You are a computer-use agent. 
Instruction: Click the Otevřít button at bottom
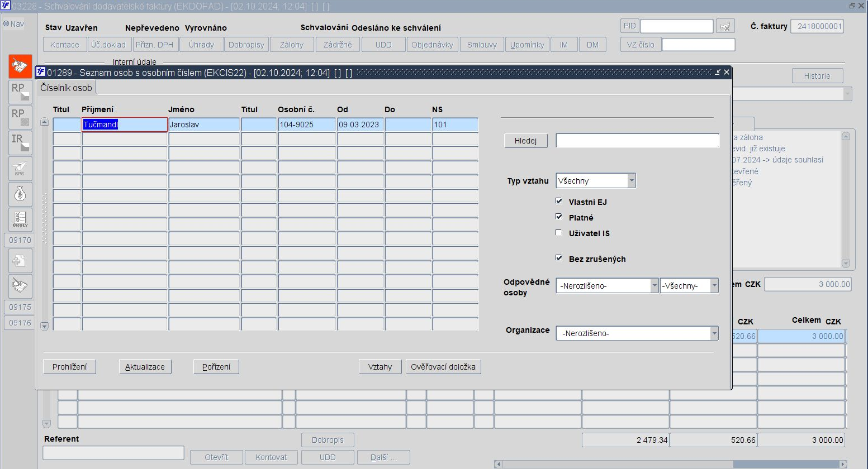point(216,457)
